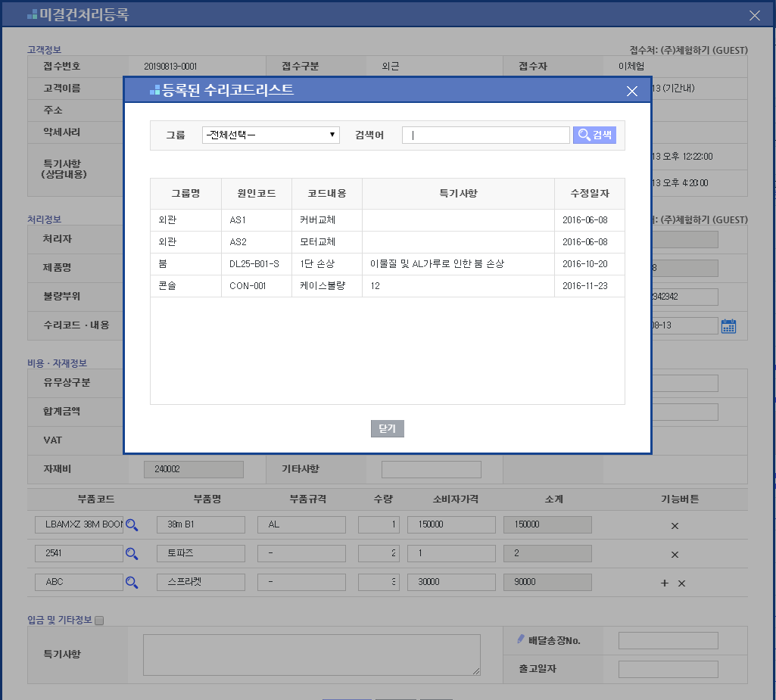Viewport: 776px width, 700px height.
Task: Open part lookup for code 2541
Action: 132,554
